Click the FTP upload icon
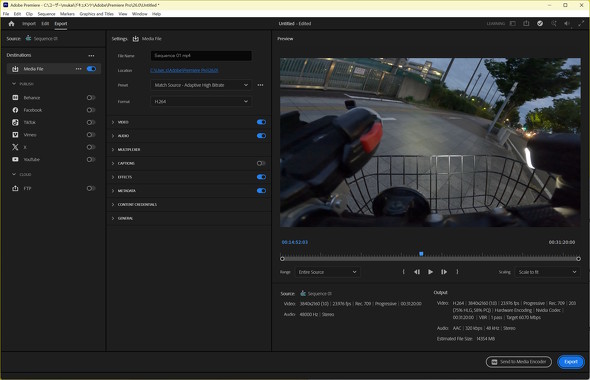The width and height of the screenshot is (590, 380). (15, 188)
